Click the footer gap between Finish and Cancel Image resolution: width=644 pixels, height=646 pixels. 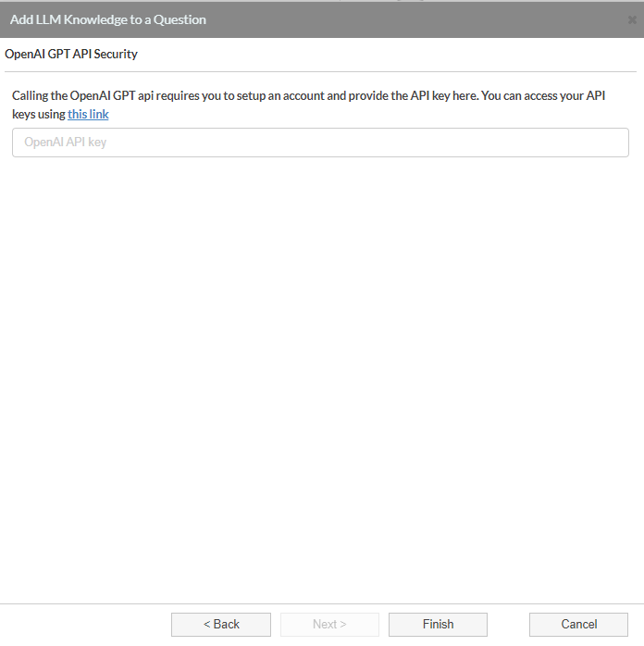[508, 624]
